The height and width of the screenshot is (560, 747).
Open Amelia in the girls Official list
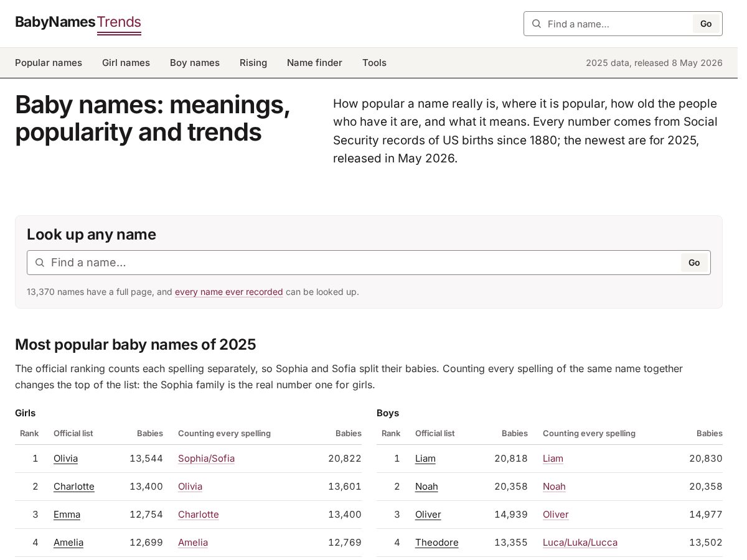pos(68,543)
